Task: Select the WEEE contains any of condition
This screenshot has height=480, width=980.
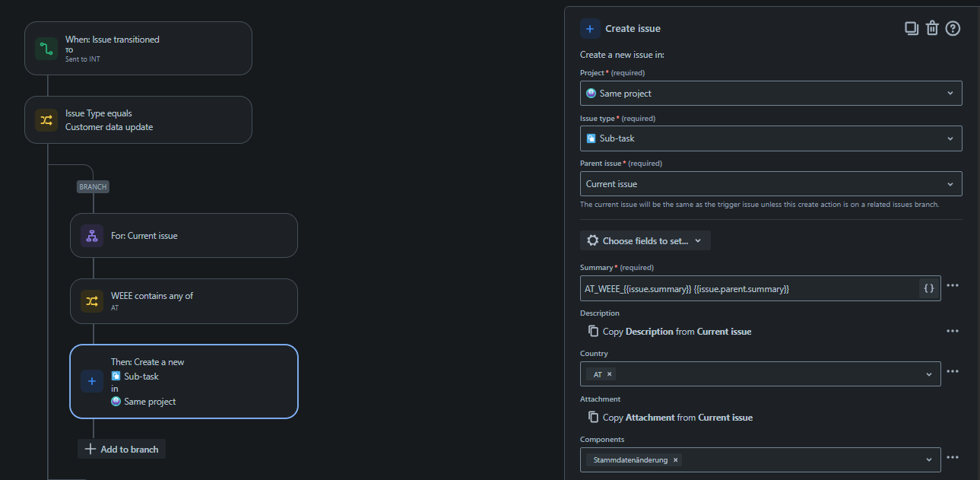Action: tap(184, 301)
